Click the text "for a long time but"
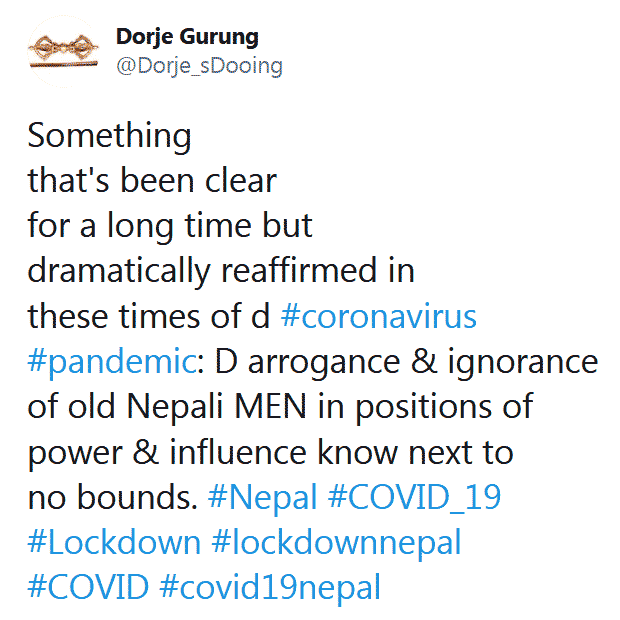Screen dimensions: 620x620 [x=170, y=226]
